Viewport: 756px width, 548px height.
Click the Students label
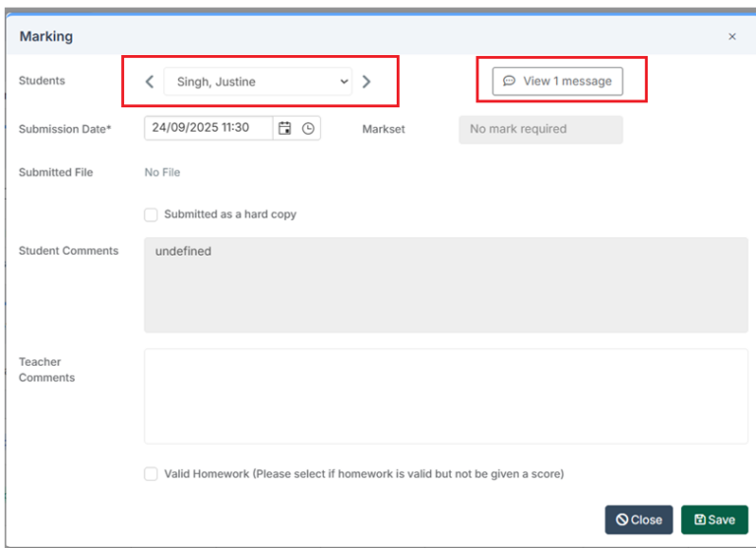[42, 81]
